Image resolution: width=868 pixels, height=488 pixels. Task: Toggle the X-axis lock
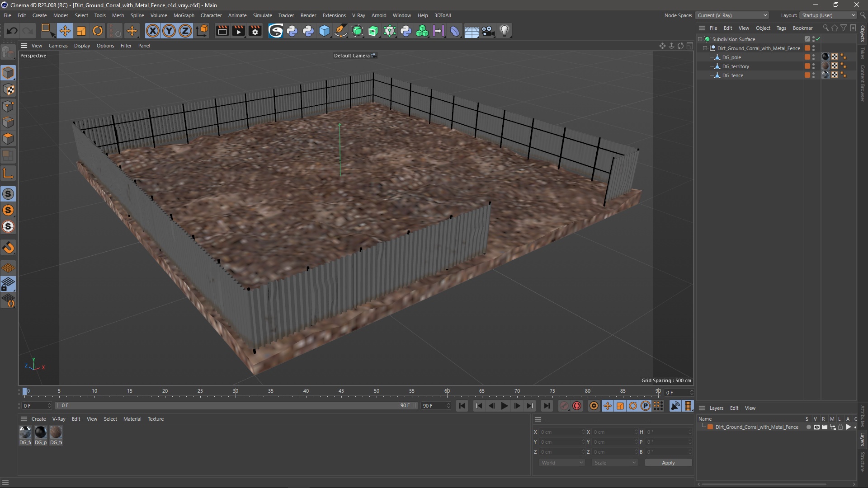(x=153, y=31)
